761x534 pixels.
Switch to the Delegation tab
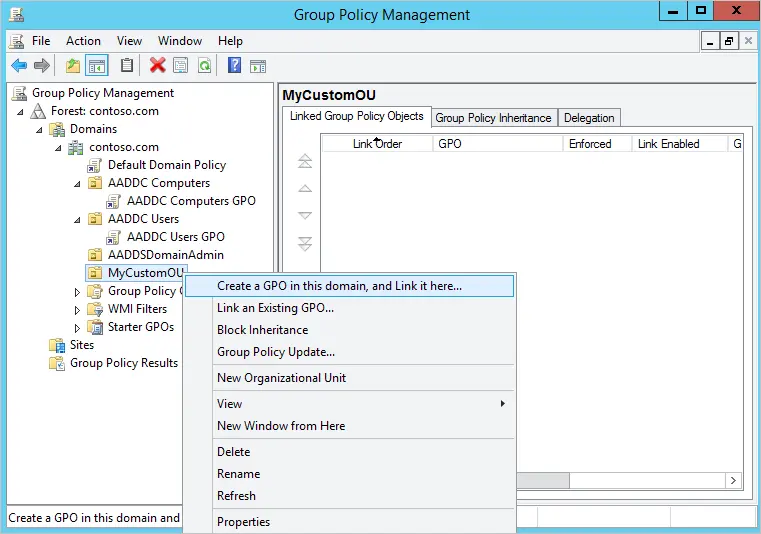tap(589, 118)
